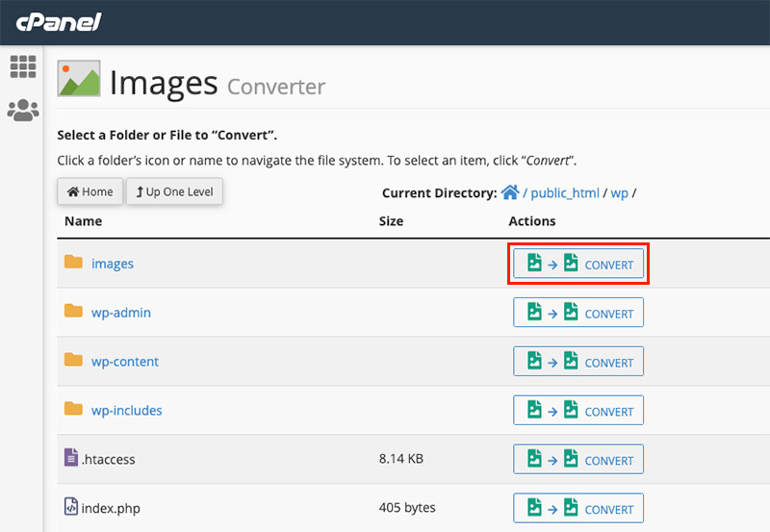The height and width of the screenshot is (532, 770).
Task: Convert the wp-admin folder
Action: pos(578,313)
